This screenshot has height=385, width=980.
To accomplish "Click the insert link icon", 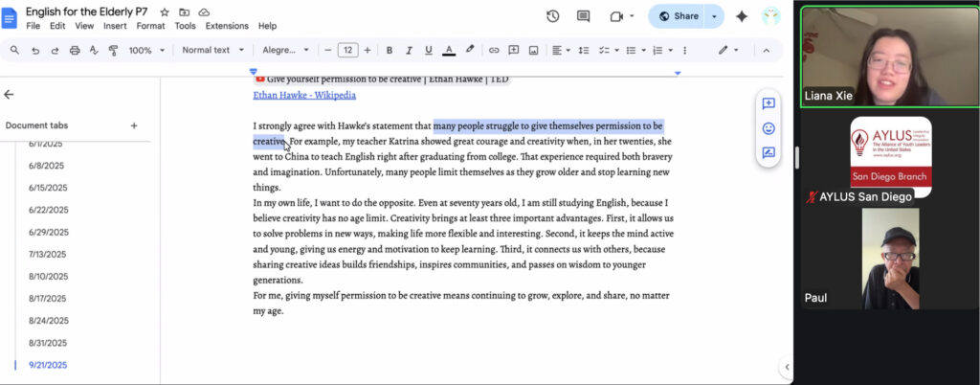I will [494, 50].
